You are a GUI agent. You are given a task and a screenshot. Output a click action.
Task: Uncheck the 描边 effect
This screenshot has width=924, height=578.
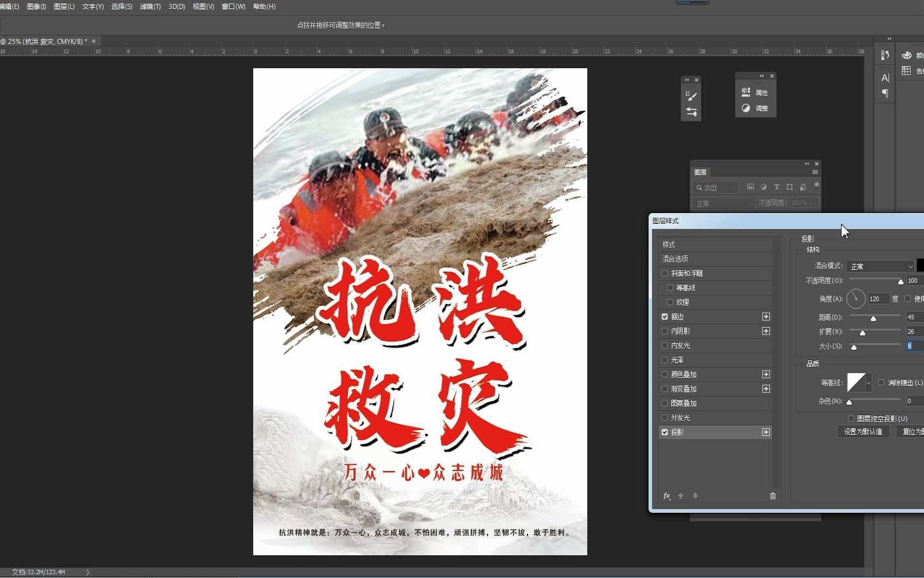pyautogui.click(x=665, y=316)
